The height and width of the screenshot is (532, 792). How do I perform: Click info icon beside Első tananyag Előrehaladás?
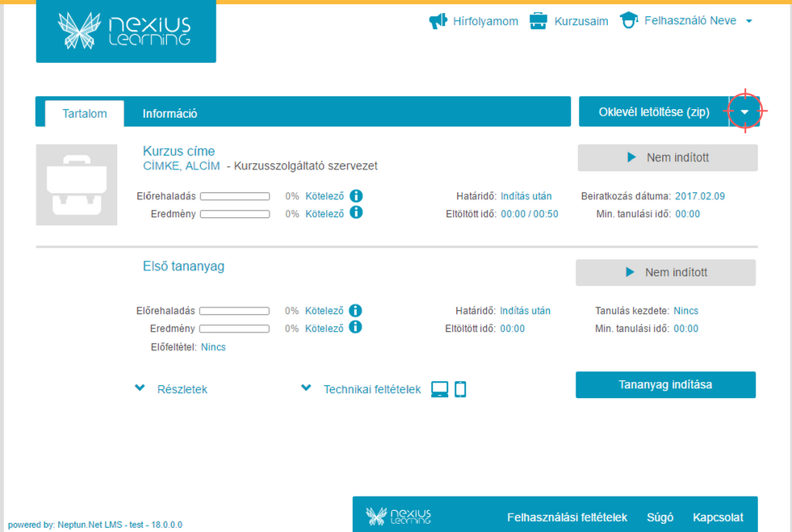point(355,311)
